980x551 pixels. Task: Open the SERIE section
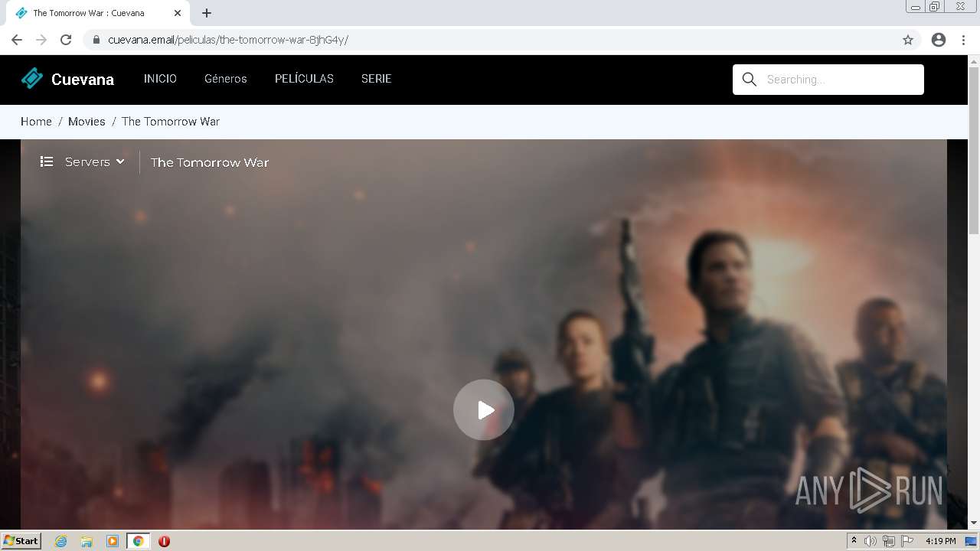click(x=376, y=79)
